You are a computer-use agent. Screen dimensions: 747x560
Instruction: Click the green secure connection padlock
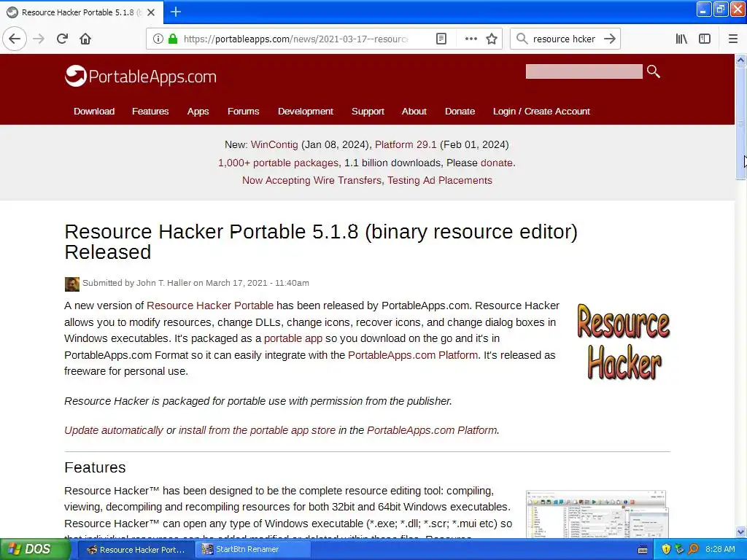pyautogui.click(x=173, y=39)
